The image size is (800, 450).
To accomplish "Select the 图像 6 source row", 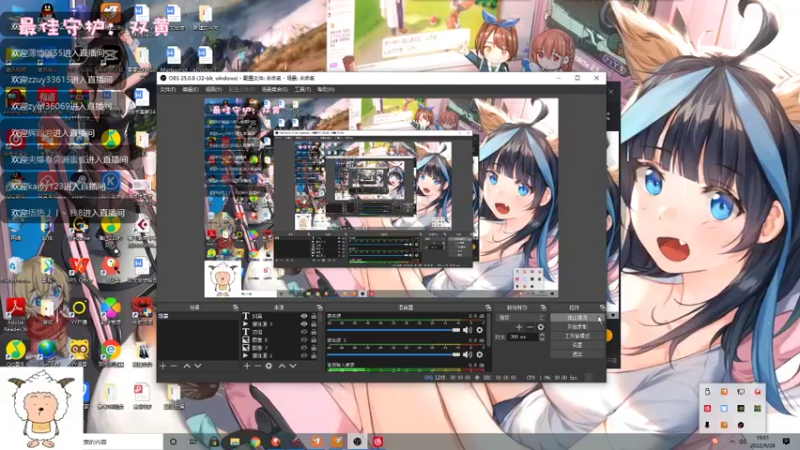I will 279,340.
